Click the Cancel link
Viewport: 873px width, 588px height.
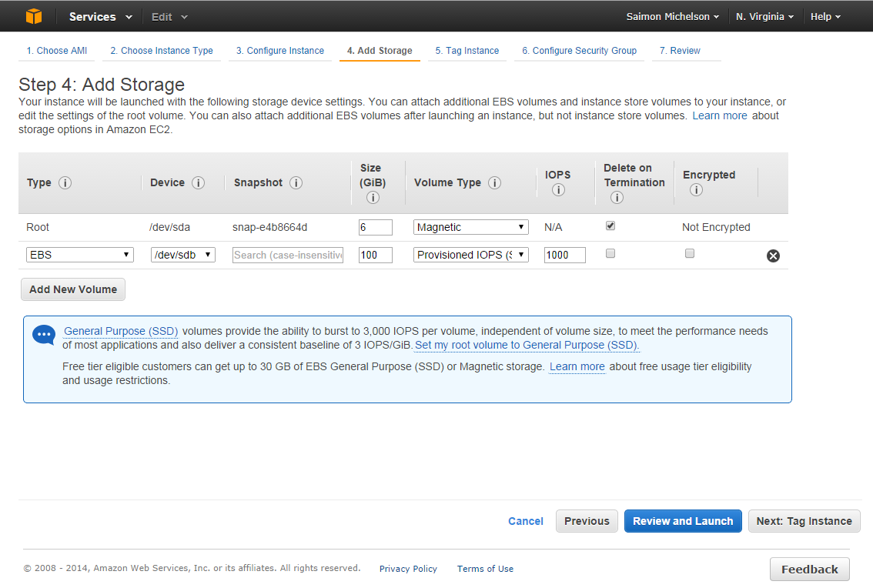pos(526,521)
